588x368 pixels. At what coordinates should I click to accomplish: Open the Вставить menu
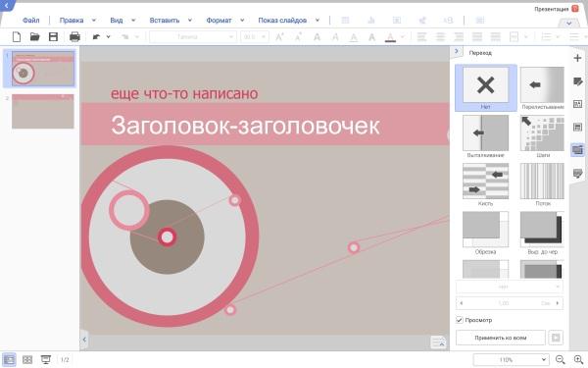165,21
